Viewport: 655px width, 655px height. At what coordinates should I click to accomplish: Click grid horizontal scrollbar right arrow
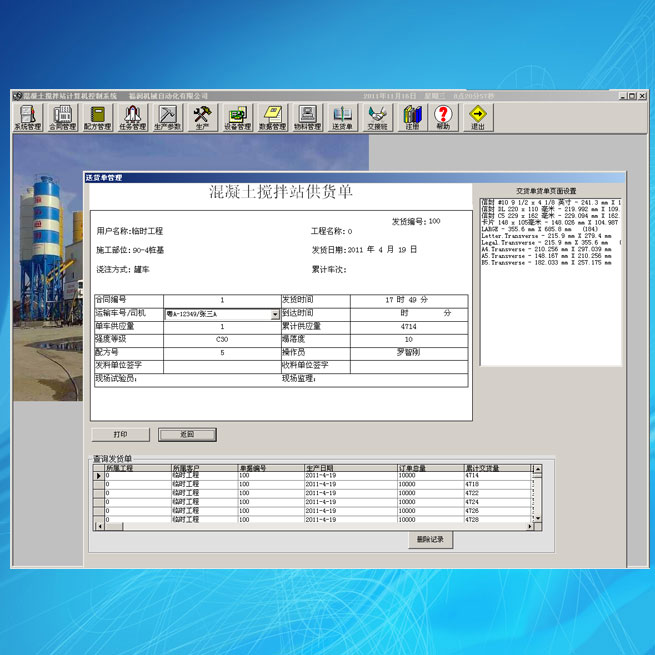(530, 527)
